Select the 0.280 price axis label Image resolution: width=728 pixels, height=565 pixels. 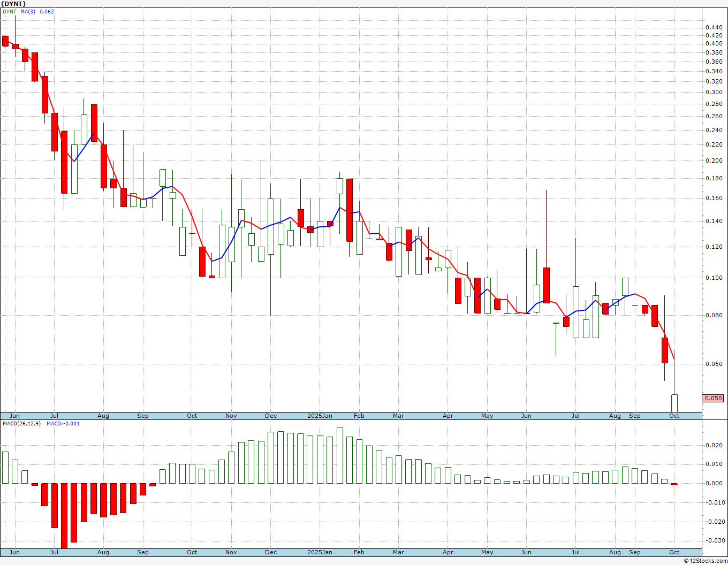pos(714,104)
